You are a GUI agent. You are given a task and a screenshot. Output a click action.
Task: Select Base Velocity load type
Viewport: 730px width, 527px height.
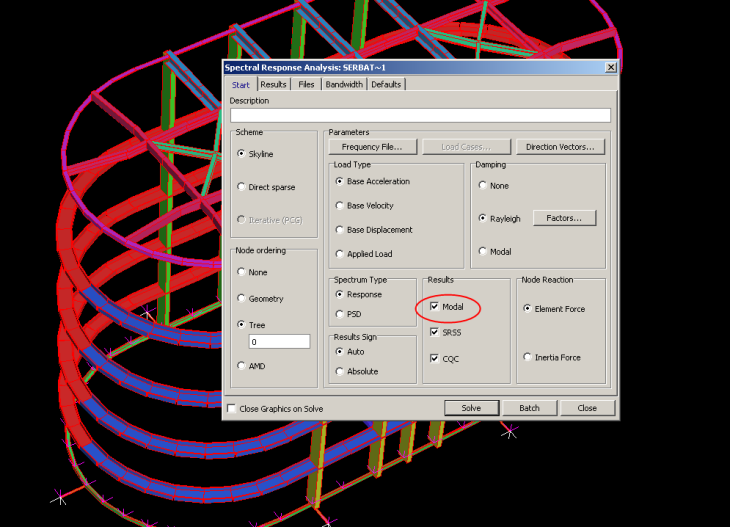point(340,206)
